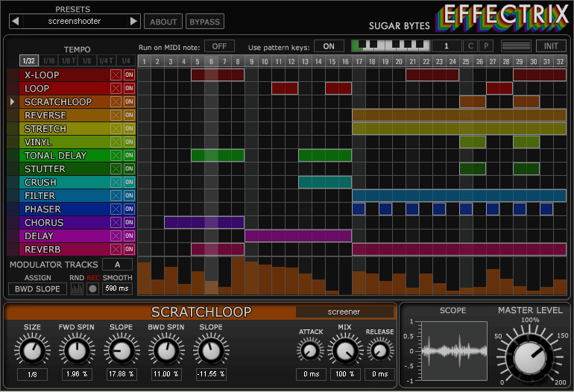Select the next preset arrow
The width and height of the screenshot is (574, 392).
pyautogui.click(x=133, y=21)
